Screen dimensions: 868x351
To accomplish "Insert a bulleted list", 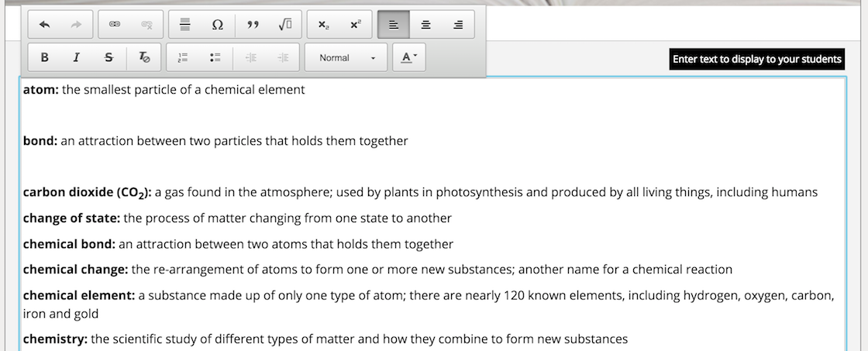I will point(215,57).
